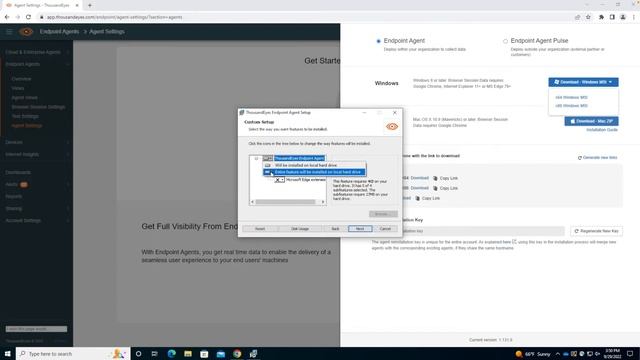Reload the page in Chrome
This screenshot has height=360, width=640.
(28, 17)
